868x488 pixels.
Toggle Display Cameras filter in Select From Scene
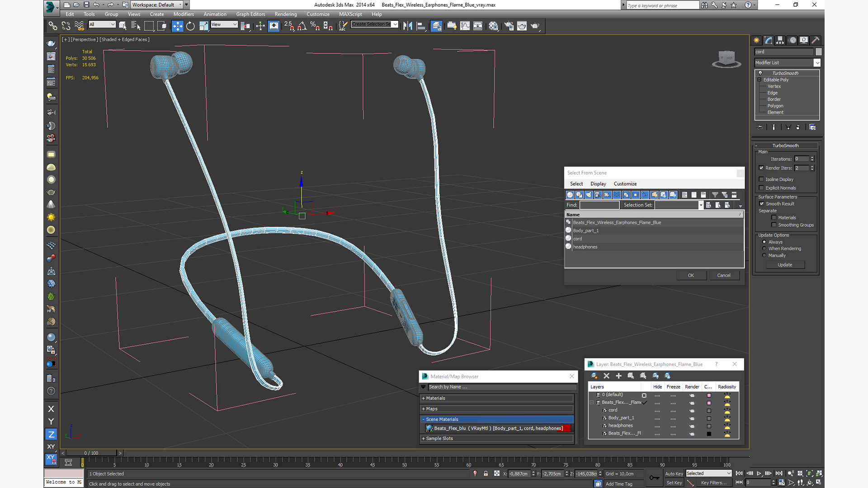tap(598, 195)
